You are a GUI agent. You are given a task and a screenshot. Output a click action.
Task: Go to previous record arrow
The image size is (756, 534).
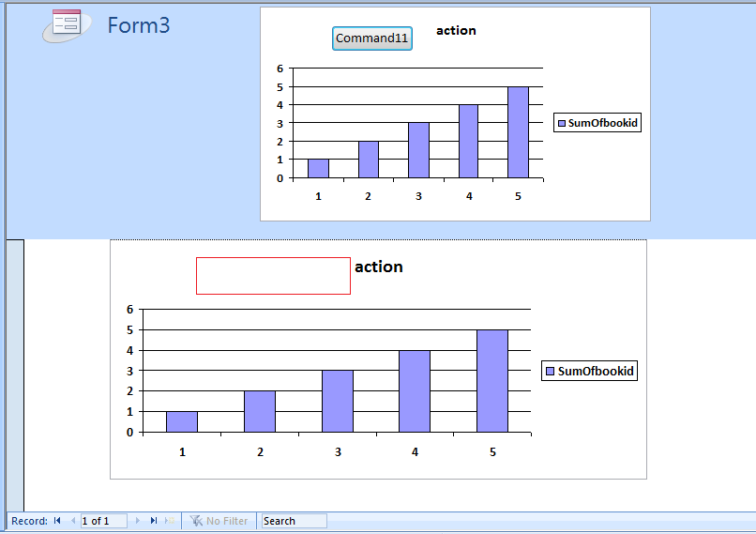click(73, 521)
